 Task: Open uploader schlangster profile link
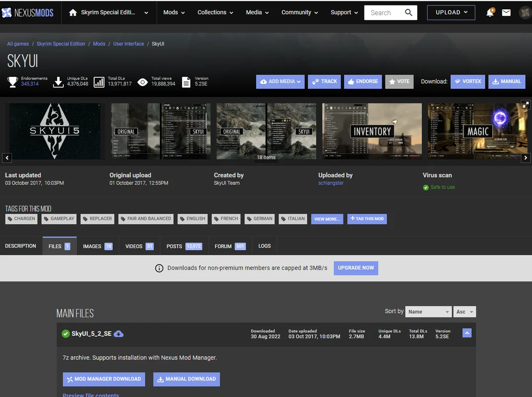(x=331, y=183)
